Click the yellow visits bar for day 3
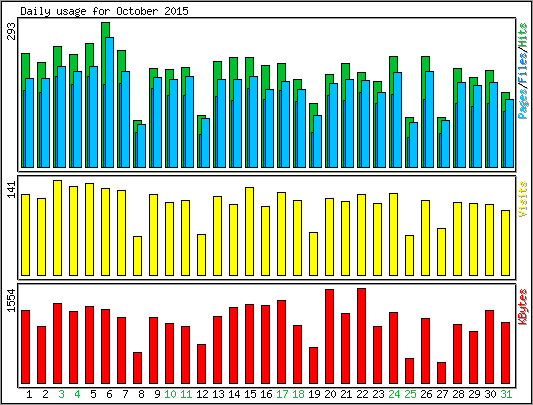The image size is (533, 405). (57, 228)
